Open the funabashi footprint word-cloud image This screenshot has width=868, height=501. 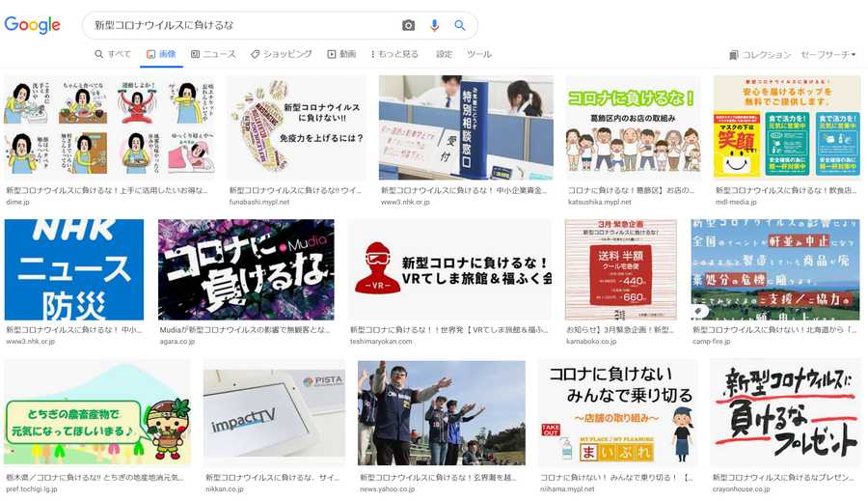click(x=297, y=128)
